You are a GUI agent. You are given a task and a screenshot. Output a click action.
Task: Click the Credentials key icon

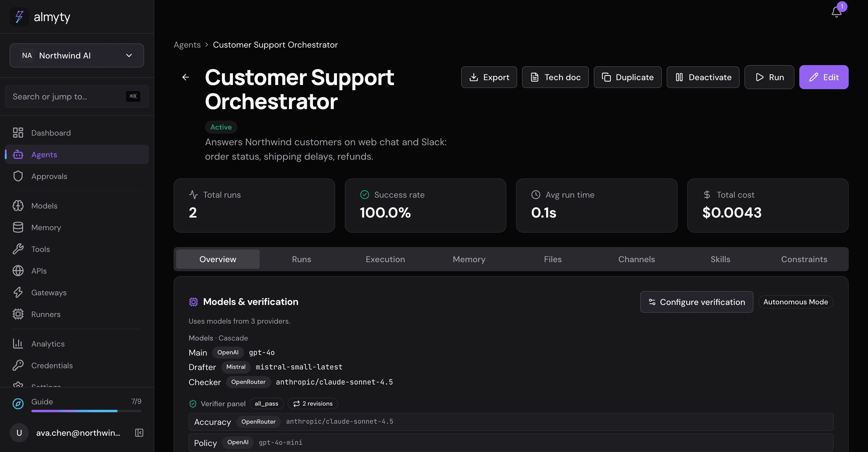(18, 366)
